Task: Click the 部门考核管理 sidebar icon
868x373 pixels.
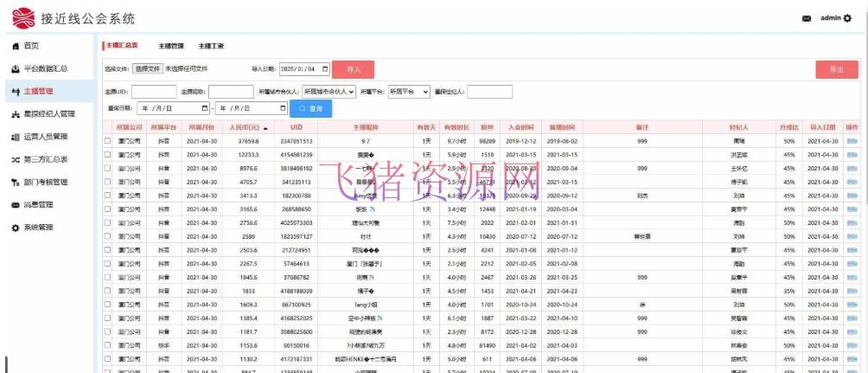Action: pos(16,183)
